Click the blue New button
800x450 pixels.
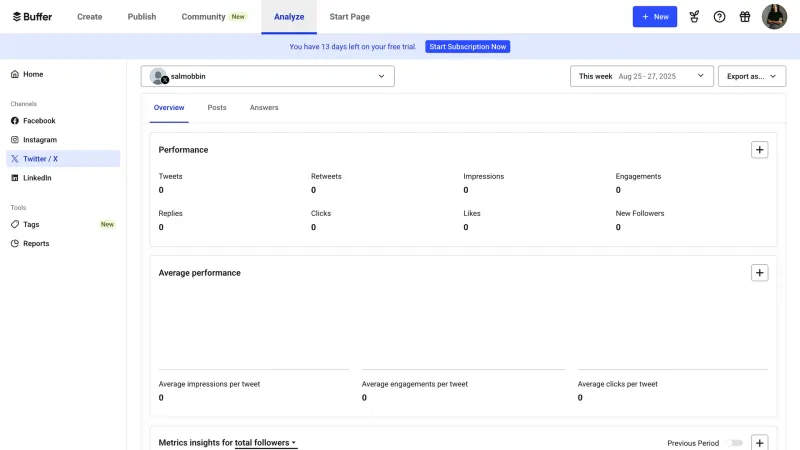coord(655,17)
